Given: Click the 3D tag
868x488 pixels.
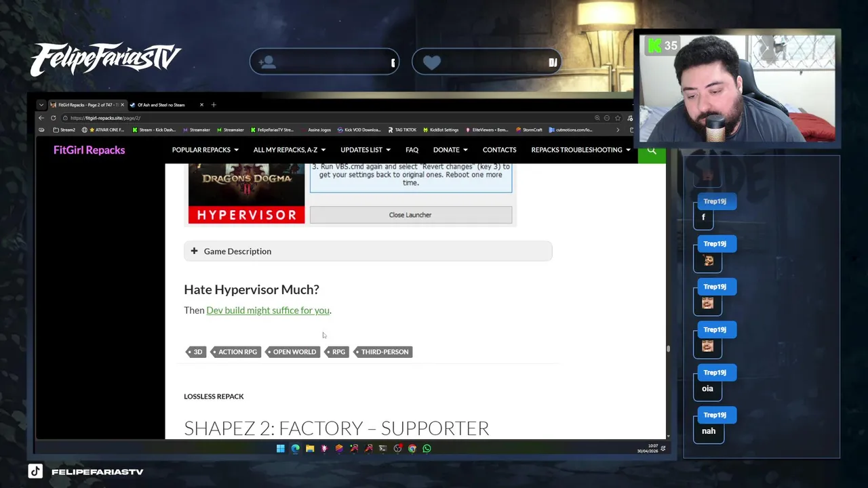Looking at the screenshot, I should [196, 352].
